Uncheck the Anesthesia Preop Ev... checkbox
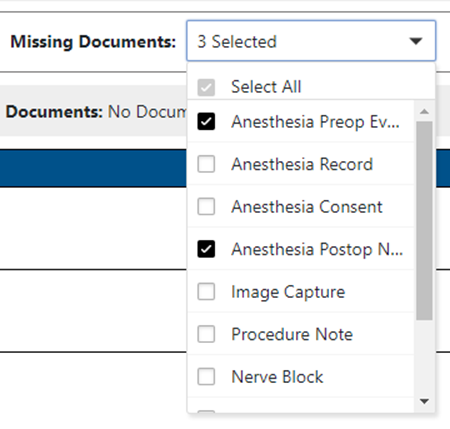The height and width of the screenshot is (429, 450). coord(206,121)
